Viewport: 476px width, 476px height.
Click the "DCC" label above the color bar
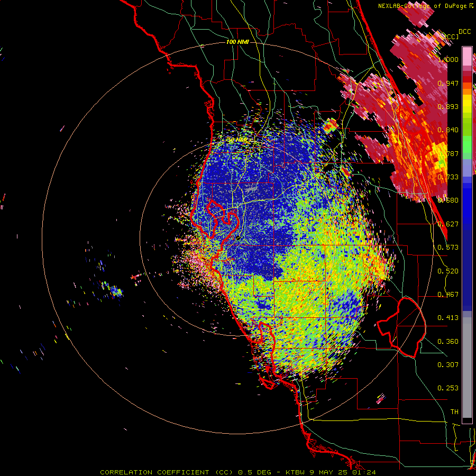click(x=464, y=32)
